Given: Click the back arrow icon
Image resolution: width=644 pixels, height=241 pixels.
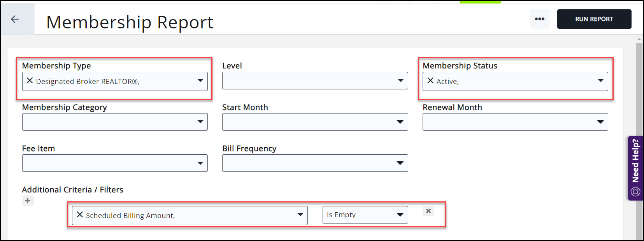Looking at the screenshot, I should click(x=15, y=19).
